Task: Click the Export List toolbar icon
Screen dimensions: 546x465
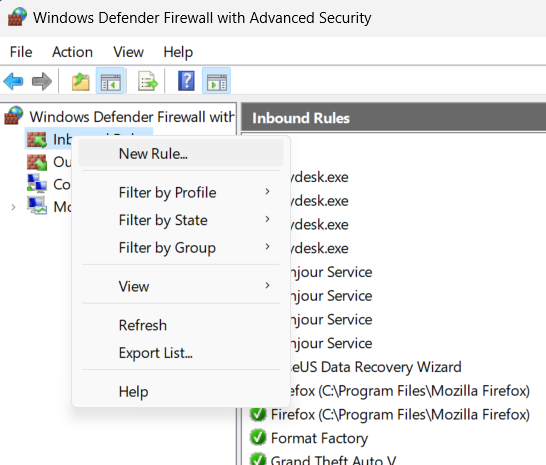Action: coord(148,82)
